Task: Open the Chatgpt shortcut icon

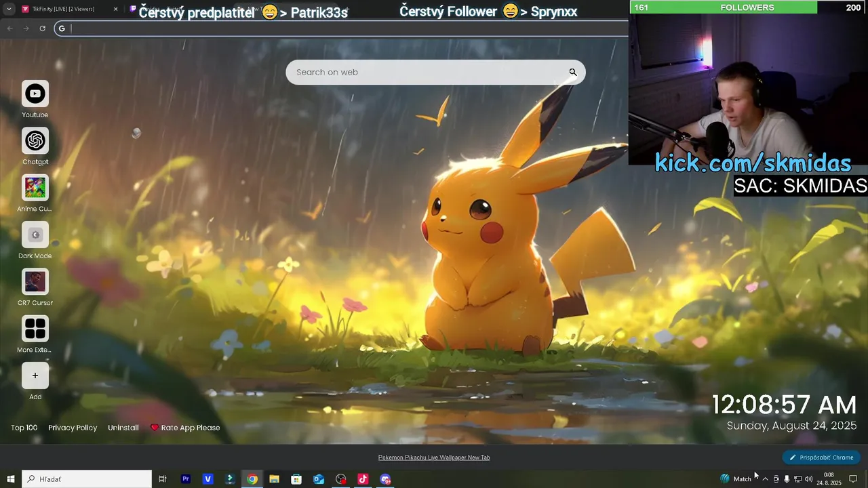Action: pyautogui.click(x=35, y=141)
